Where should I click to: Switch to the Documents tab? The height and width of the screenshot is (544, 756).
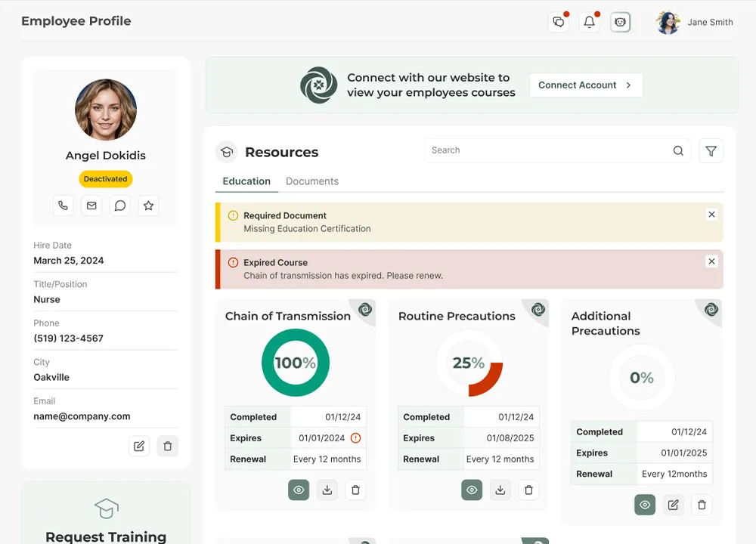click(x=312, y=181)
